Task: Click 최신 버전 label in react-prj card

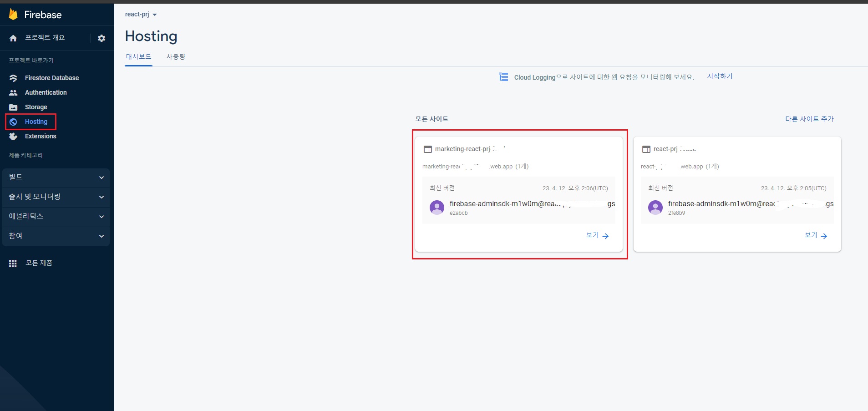Action: pos(660,188)
